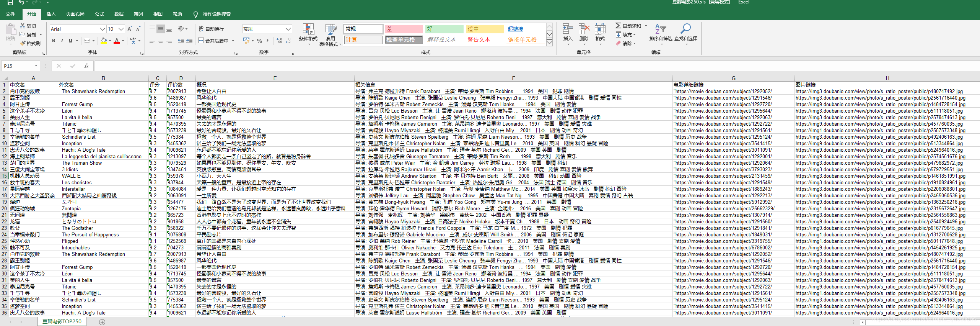Image resolution: width=980 pixels, height=326 pixels.
Task: Click the Save icon in title bar
Action: click(10, 2)
